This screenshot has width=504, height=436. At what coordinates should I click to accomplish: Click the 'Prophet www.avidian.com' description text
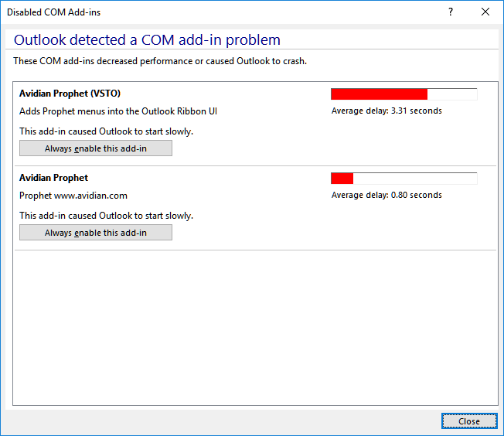(73, 196)
